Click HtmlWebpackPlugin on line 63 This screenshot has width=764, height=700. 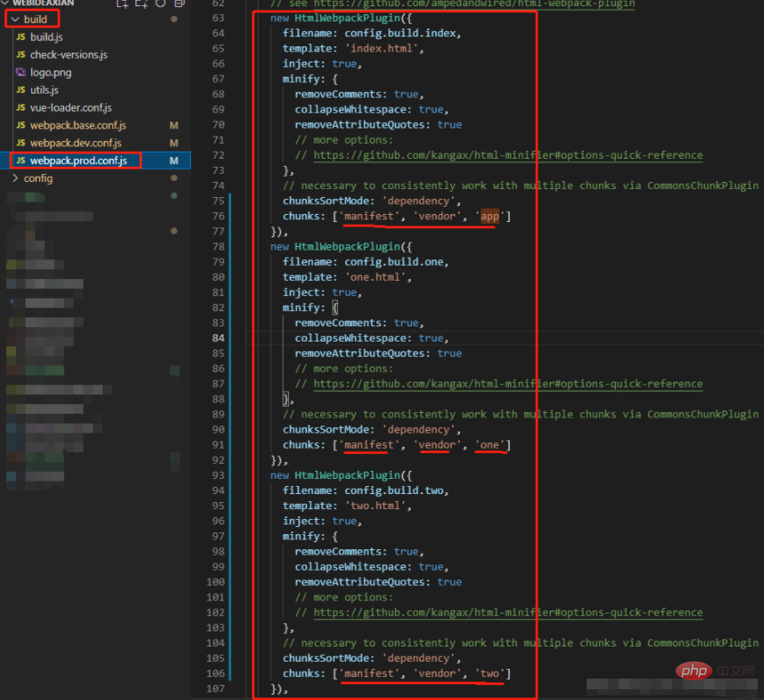pyautogui.click(x=348, y=18)
